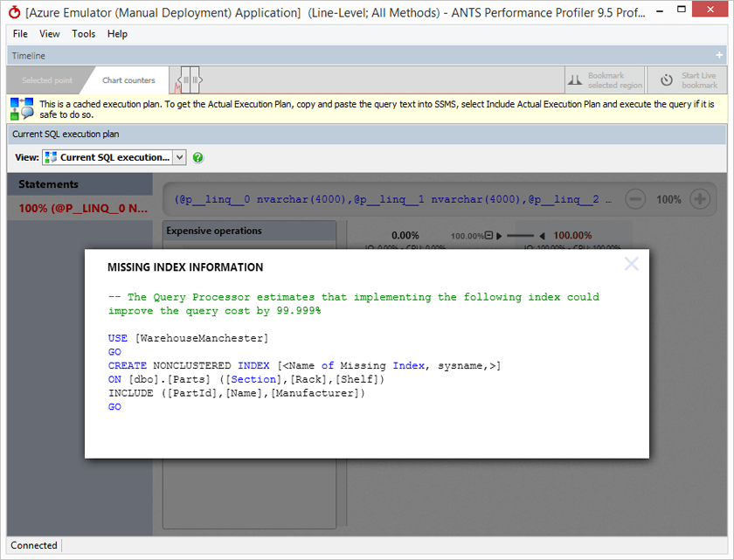Click the Start Live bookmark clock icon

pyautogui.click(x=666, y=80)
